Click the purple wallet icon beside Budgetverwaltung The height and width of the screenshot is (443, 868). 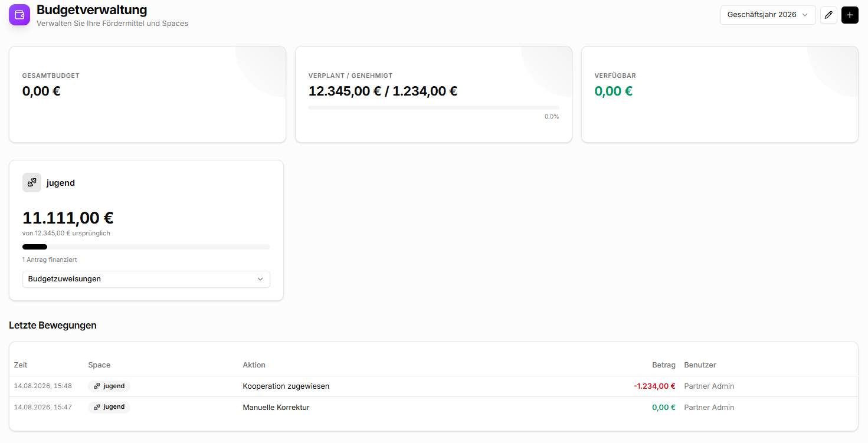coord(19,15)
